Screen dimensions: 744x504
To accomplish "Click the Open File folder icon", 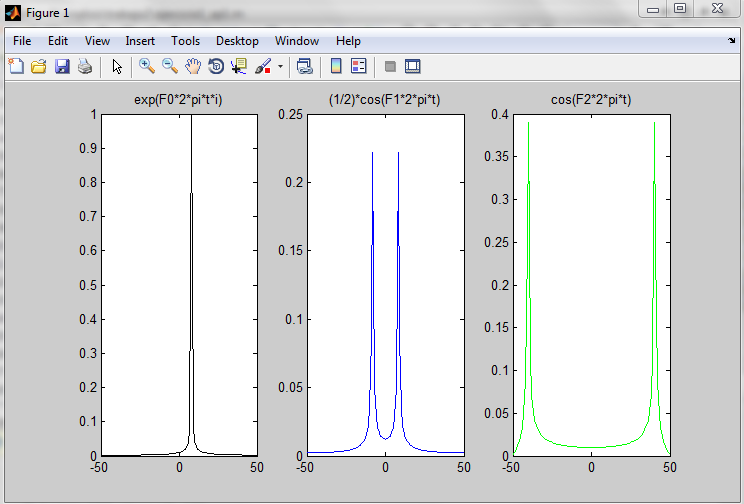I will tap(39, 67).
